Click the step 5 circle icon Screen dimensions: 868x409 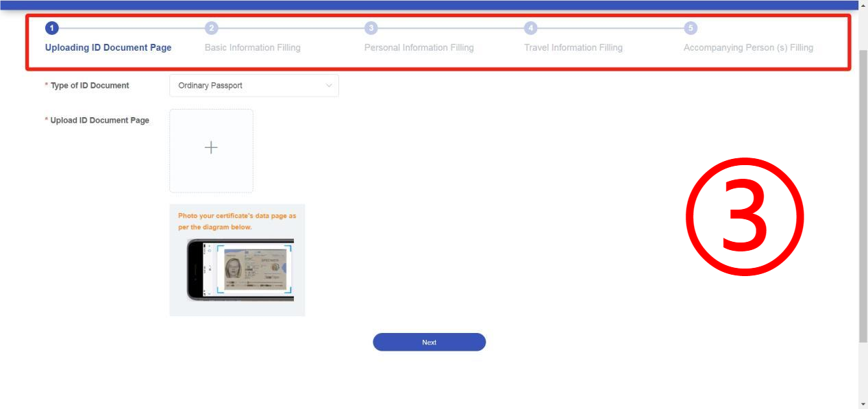(691, 28)
